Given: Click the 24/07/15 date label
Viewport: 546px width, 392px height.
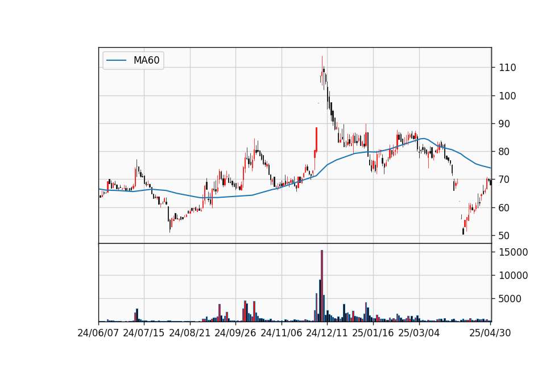Looking at the screenshot, I should pyautogui.click(x=143, y=333).
